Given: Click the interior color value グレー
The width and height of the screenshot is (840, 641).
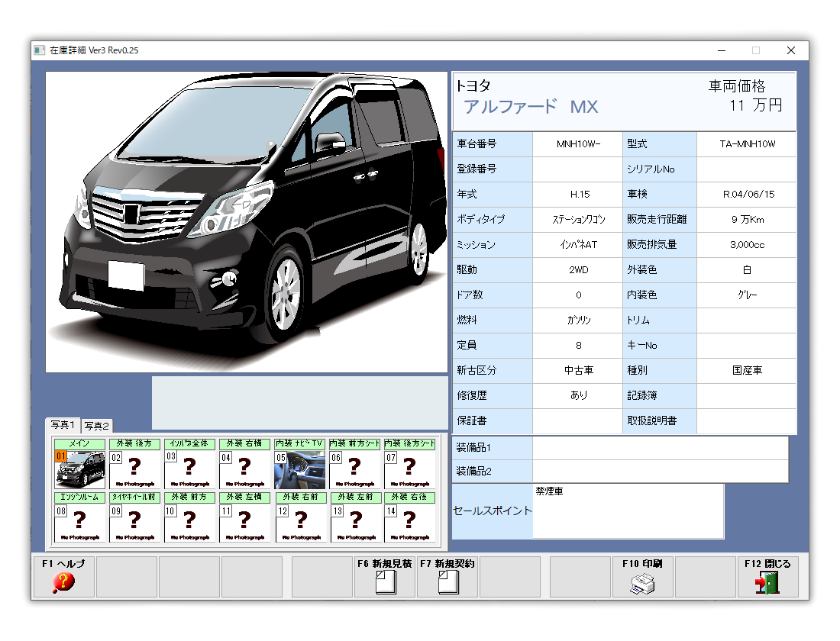Looking at the screenshot, I should 747,295.
